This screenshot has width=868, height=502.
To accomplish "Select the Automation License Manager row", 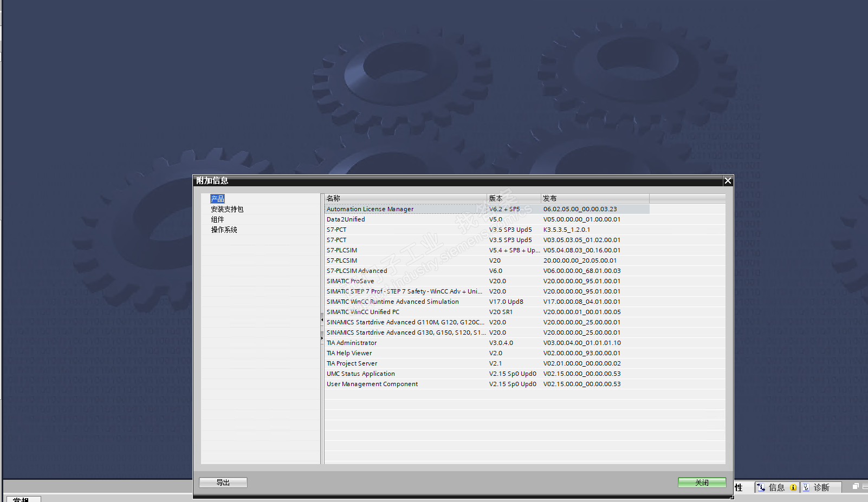I will [487, 209].
